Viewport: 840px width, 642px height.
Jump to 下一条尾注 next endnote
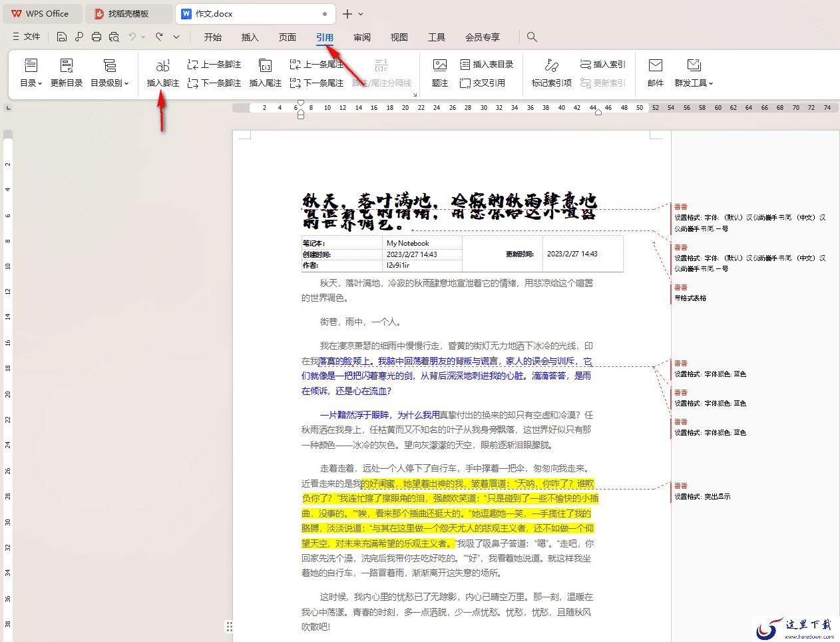(x=317, y=83)
